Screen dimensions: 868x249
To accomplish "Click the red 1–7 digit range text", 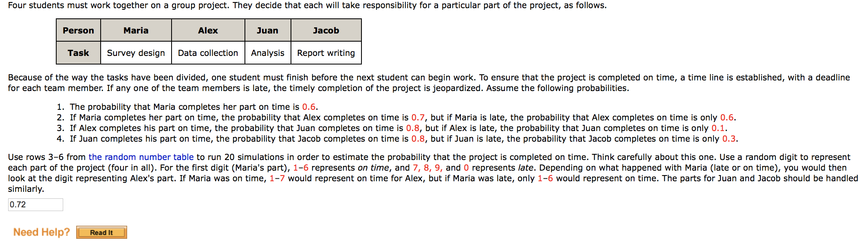I will (x=277, y=178).
